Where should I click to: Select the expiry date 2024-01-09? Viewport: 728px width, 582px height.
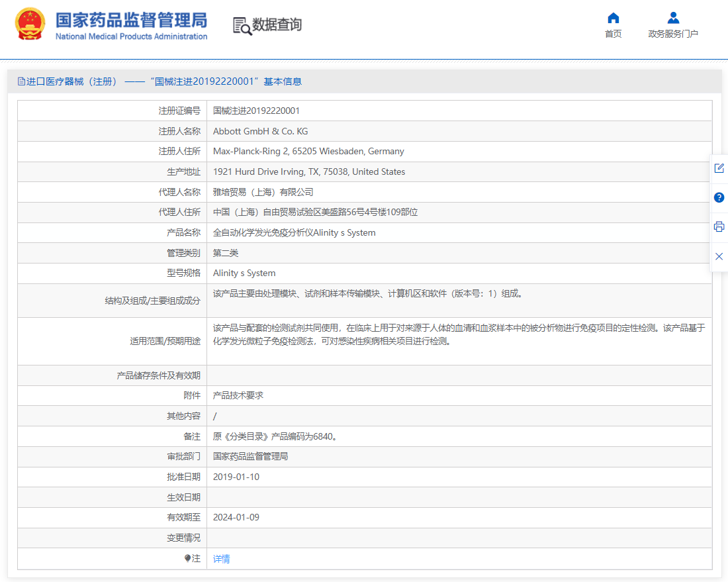click(236, 517)
